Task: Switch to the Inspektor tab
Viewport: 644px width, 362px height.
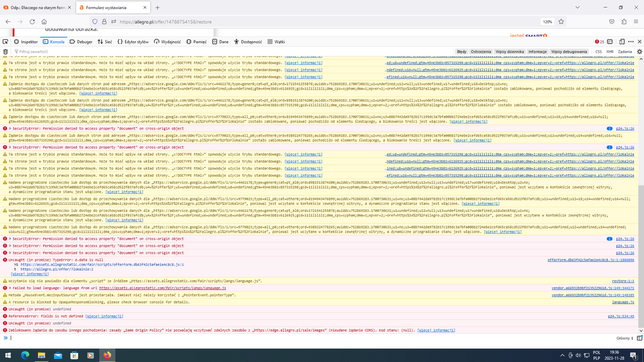Action: pyautogui.click(x=26, y=41)
